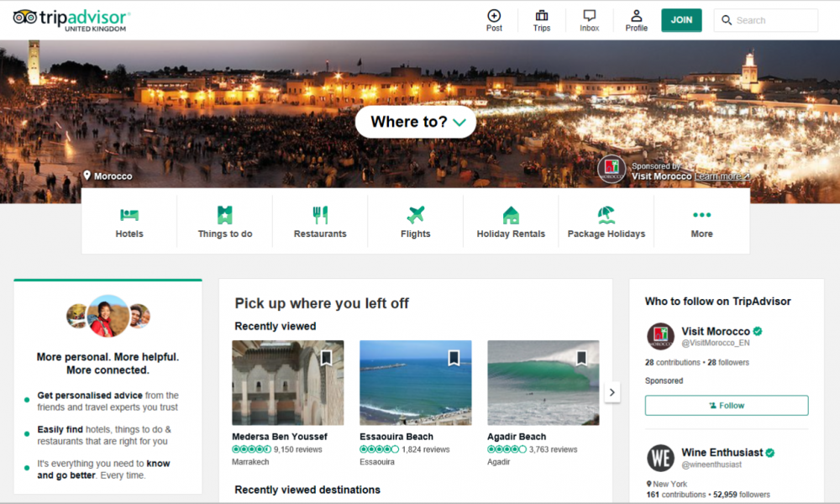840x504 pixels.
Task: Open the Profile person icon
Action: 637,15
